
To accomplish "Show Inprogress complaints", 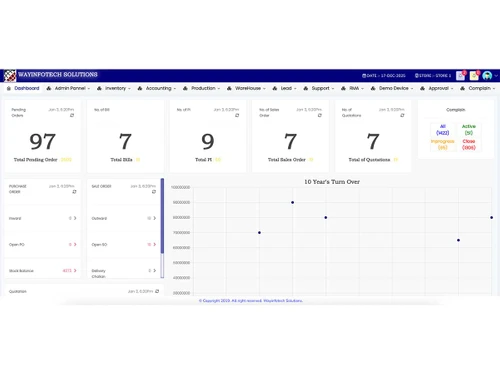I will pyautogui.click(x=442, y=144).
